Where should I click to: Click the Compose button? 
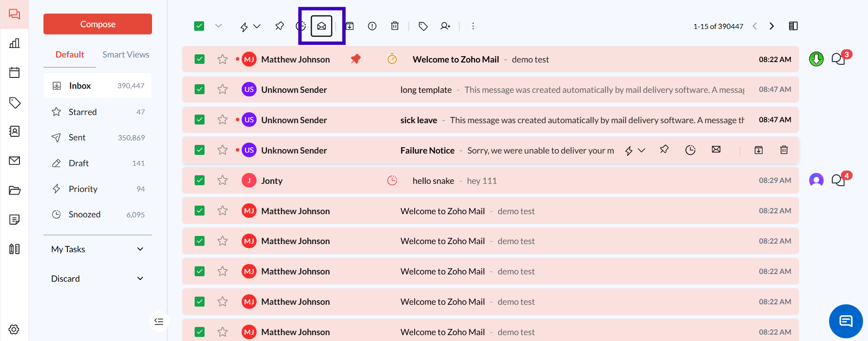click(x=98, y=24)
